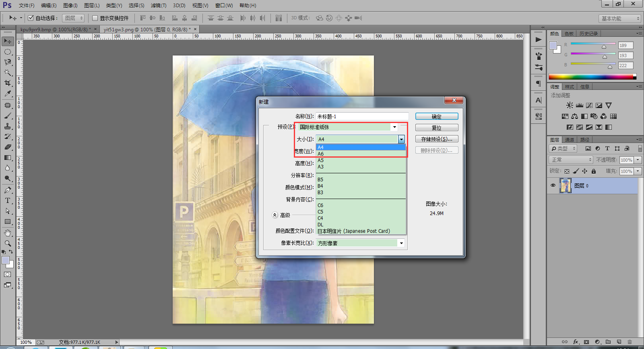The image size is (644, 349).
Task: Open the 正常 blend mode dropdown
Action: (x=571, y=160)
